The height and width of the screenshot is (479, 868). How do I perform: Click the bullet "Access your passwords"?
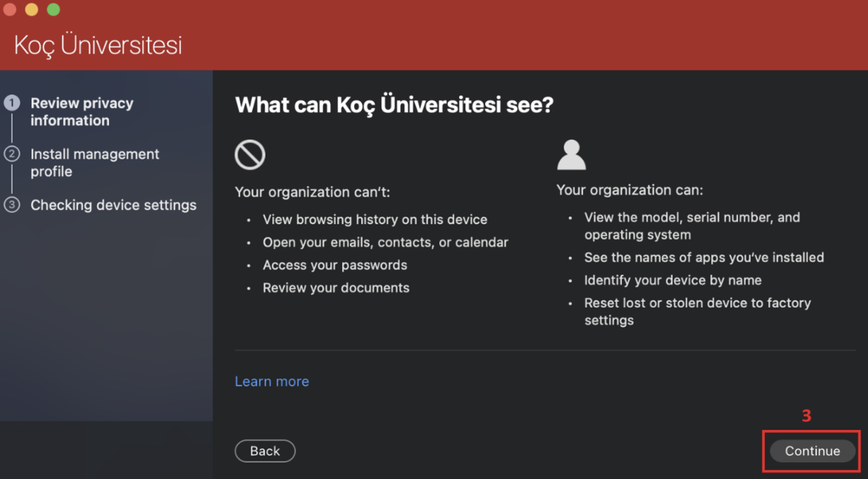click(x=335, y=265)
